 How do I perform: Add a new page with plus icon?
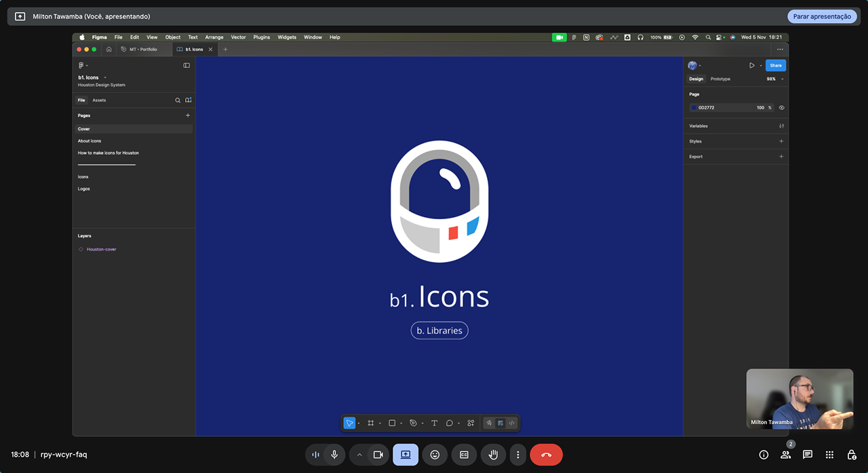(x=188, y=115)
